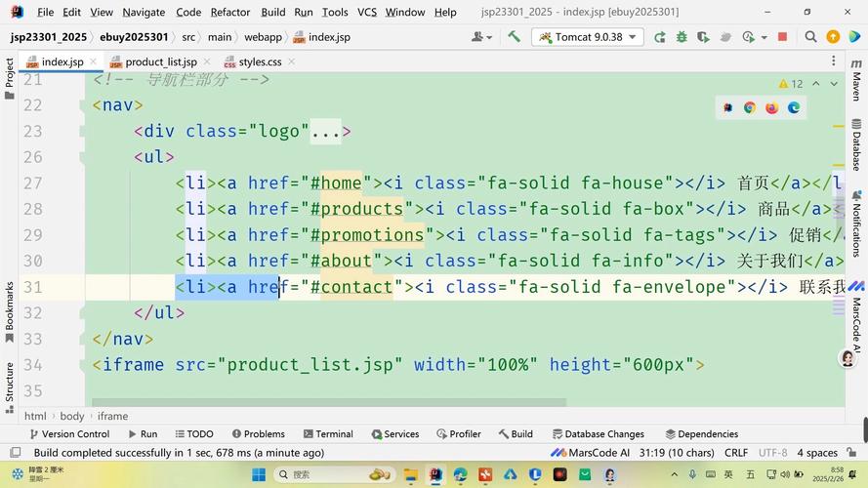Open page preview in Edge browser icon
The height and width of the screenshot is (488, 868).
[794, 108]
